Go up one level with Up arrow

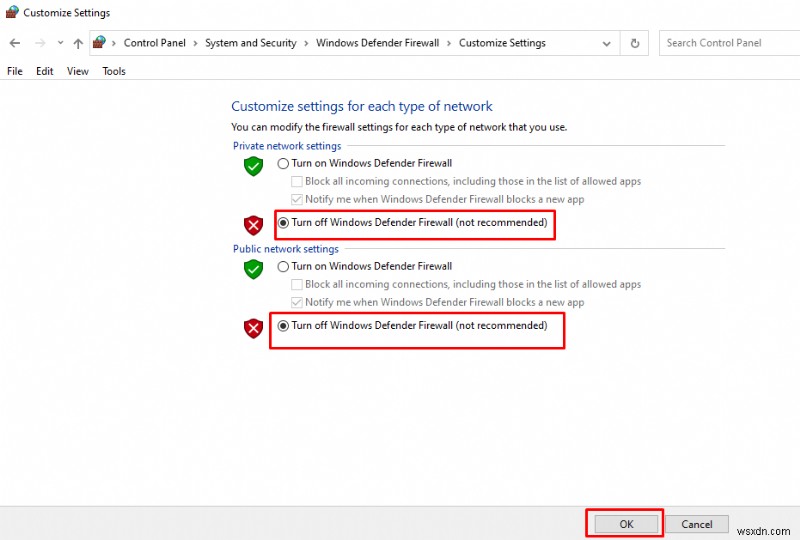click(78, 43)
